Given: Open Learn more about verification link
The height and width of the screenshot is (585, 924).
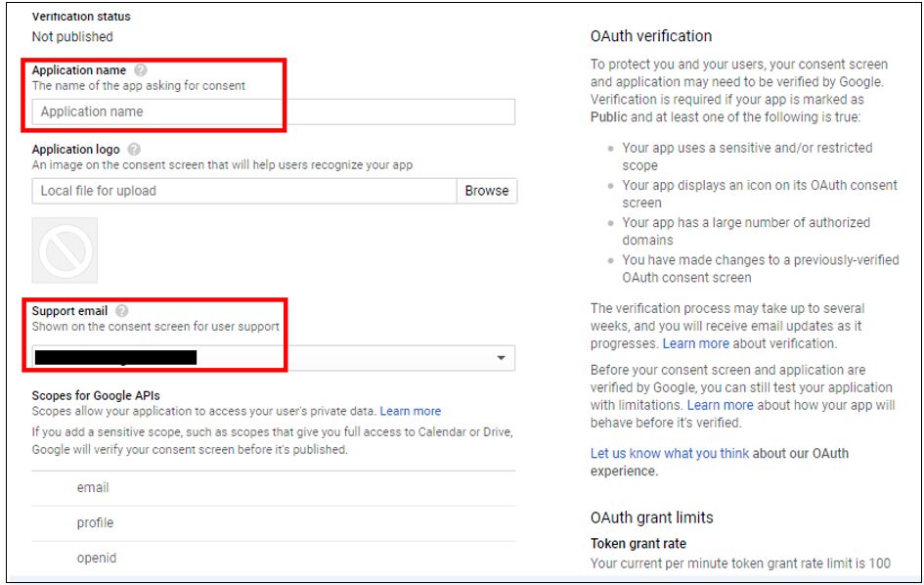Looking at the screenshot, I should 695,343.
